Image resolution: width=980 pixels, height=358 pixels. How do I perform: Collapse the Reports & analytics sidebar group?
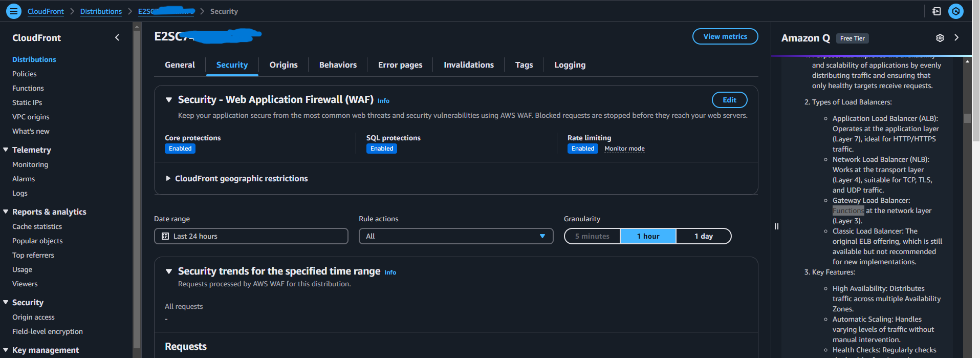6,212
